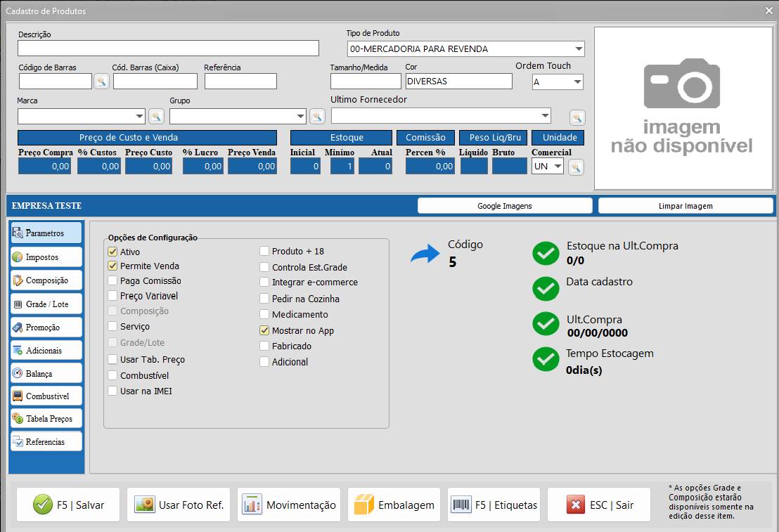Click the green checkmark beside Tempo Estocagem

[546, 359]
